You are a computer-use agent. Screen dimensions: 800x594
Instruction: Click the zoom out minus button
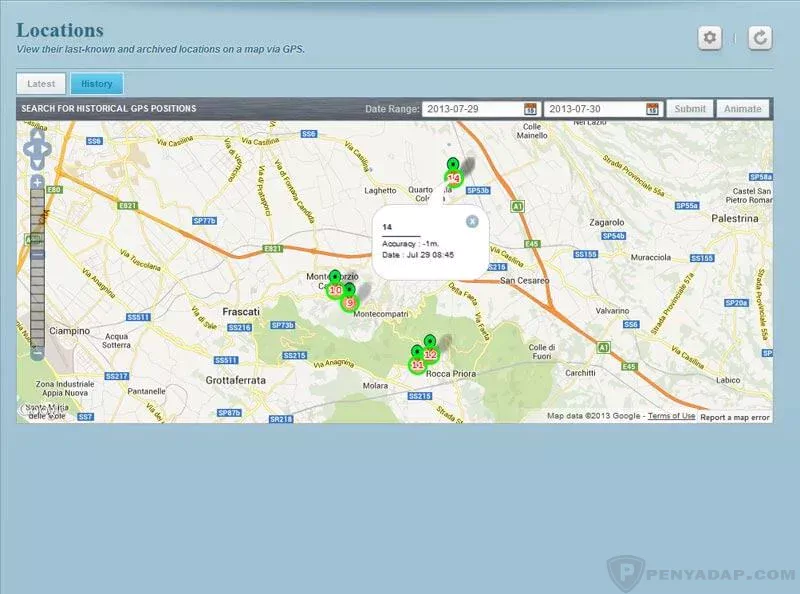coord(37,352)
